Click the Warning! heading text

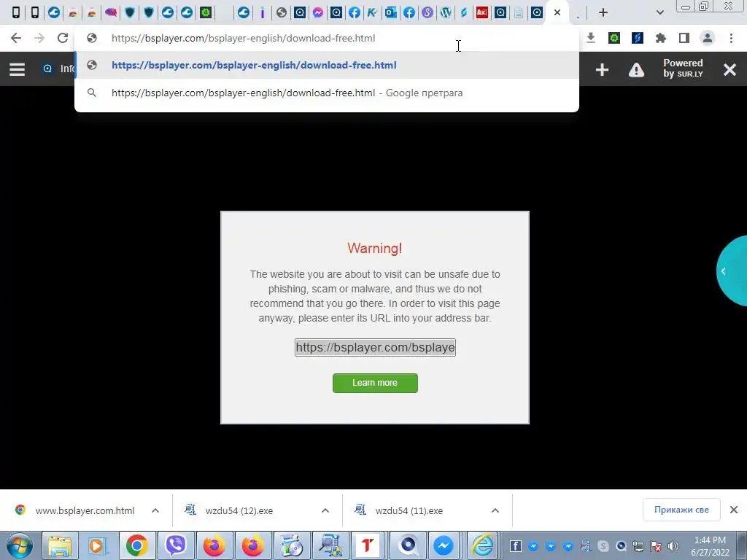[x=375, y=248]
